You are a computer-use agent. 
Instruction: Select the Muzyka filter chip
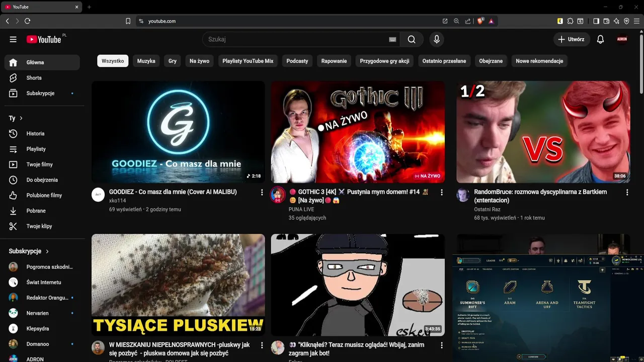[146, 61]
